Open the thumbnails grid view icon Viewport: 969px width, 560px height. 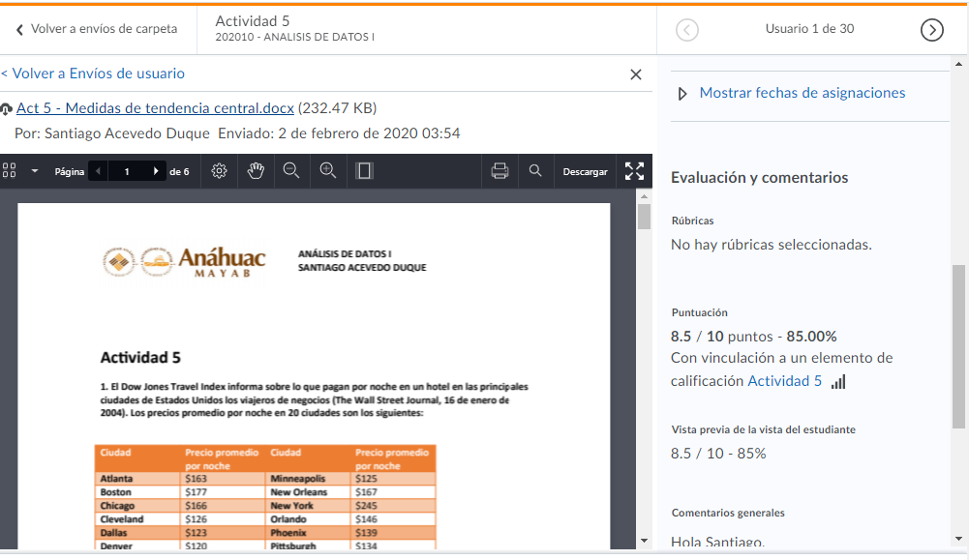click(x=10, y=171)
